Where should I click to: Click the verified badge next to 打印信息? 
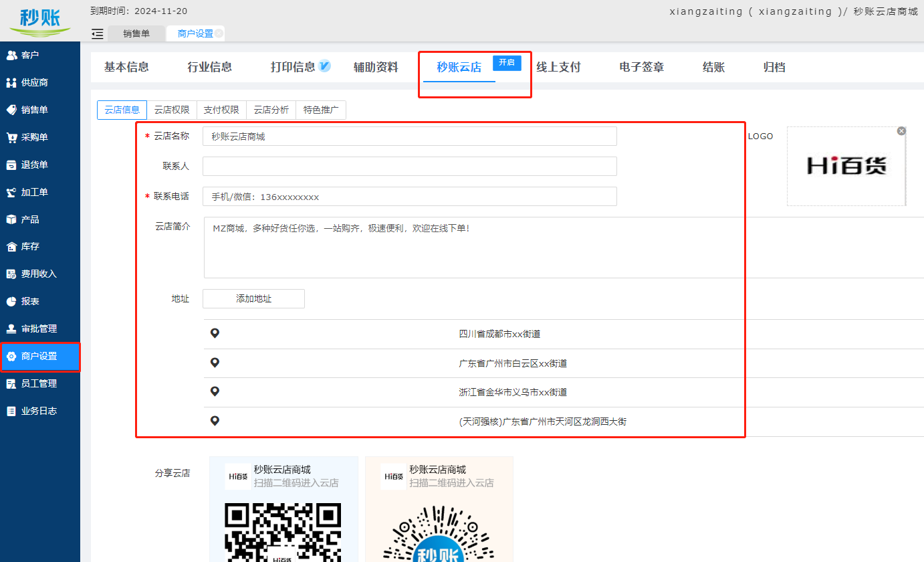(x=324, y=66)
